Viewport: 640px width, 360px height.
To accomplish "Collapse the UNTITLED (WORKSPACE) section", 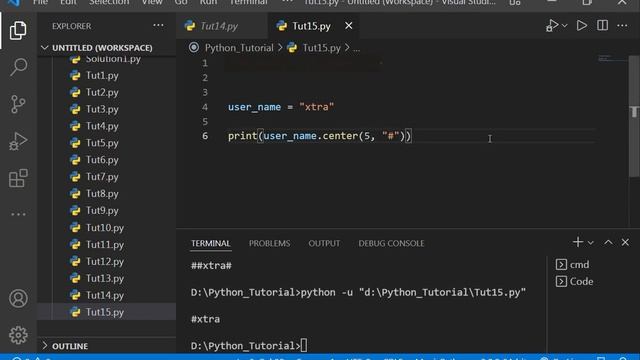I will click(x=102, y=48).
